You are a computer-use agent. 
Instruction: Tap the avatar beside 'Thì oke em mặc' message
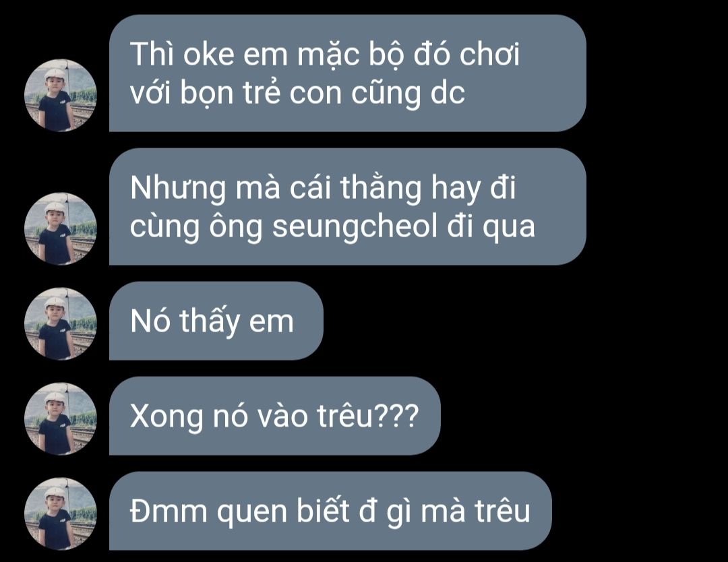[x=61, y=95]
